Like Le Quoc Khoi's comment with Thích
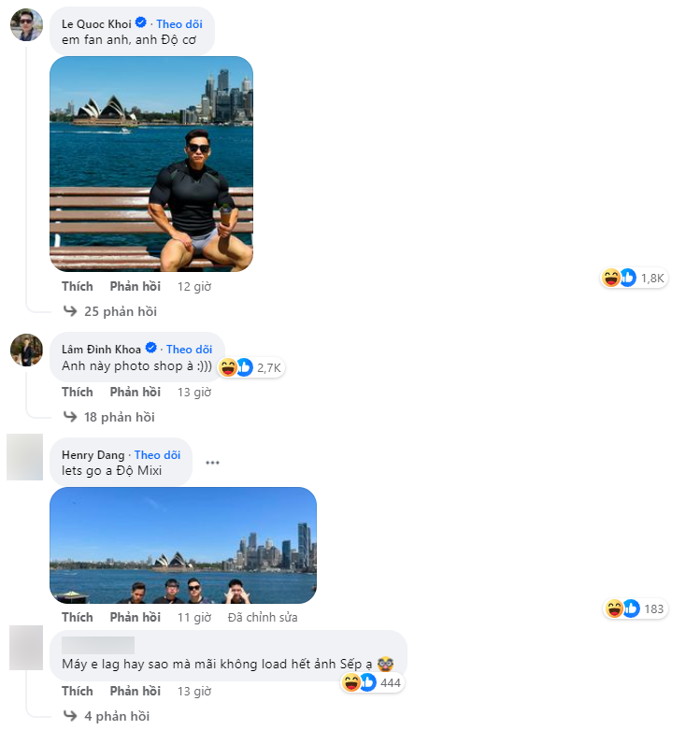 pyautogui.click(x=78, y=286)
